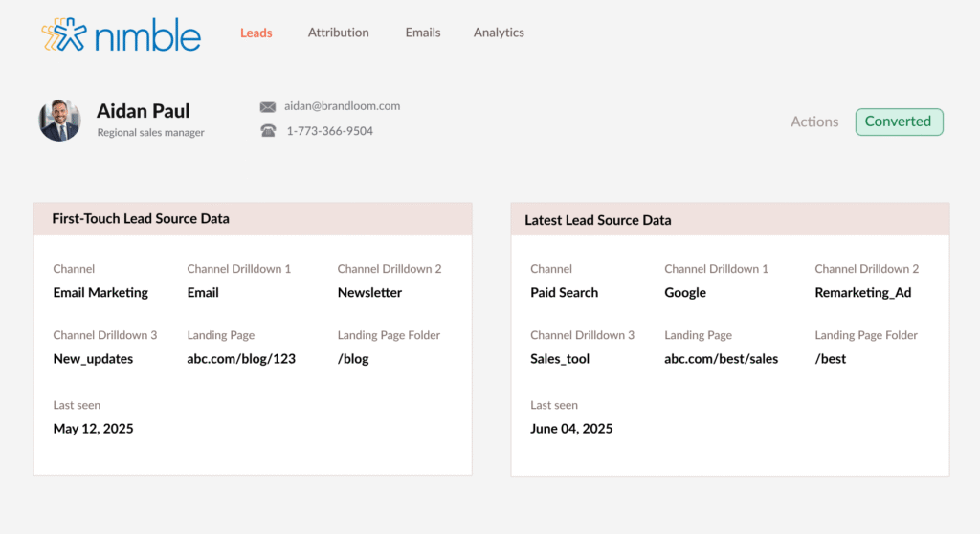The height and width of the screenshot is (534, 980).
Task: Go to the Emails tab
Action: coord(422,33)
